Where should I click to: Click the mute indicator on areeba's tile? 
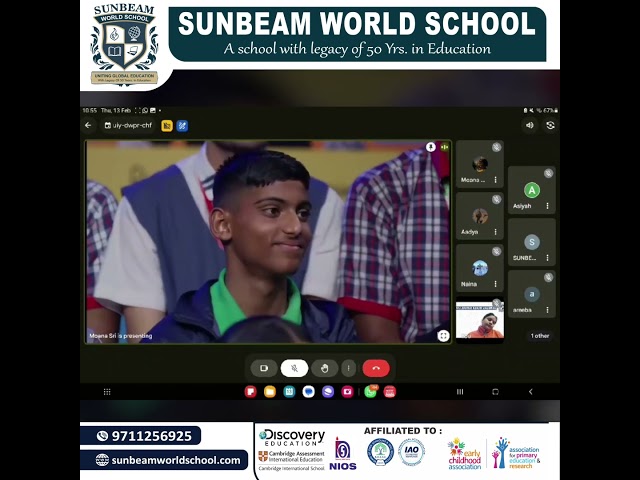pos(548,278)
